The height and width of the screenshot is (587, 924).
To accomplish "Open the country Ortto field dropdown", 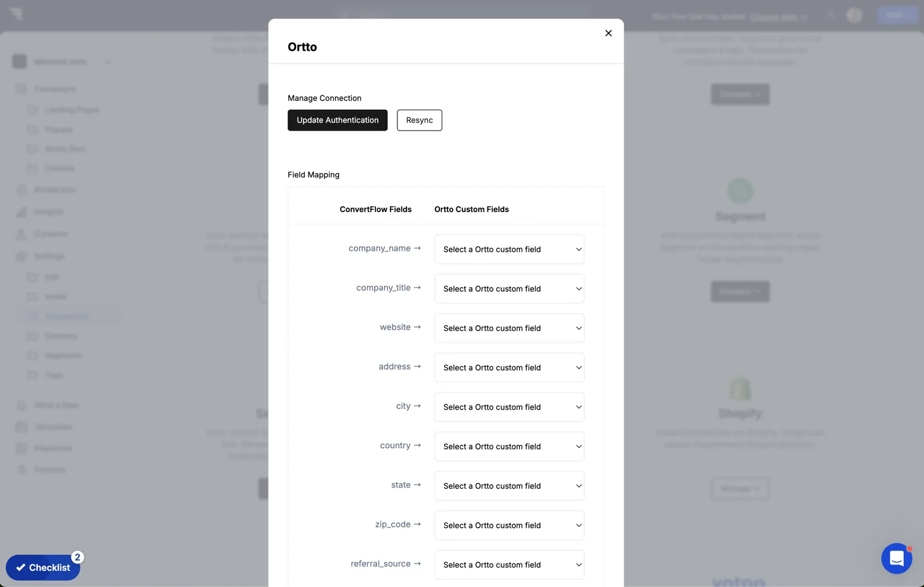I will coord(509,447).
